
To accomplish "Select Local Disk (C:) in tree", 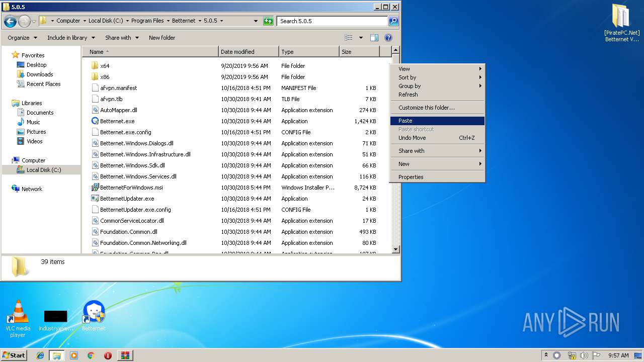I will (44, 170).
